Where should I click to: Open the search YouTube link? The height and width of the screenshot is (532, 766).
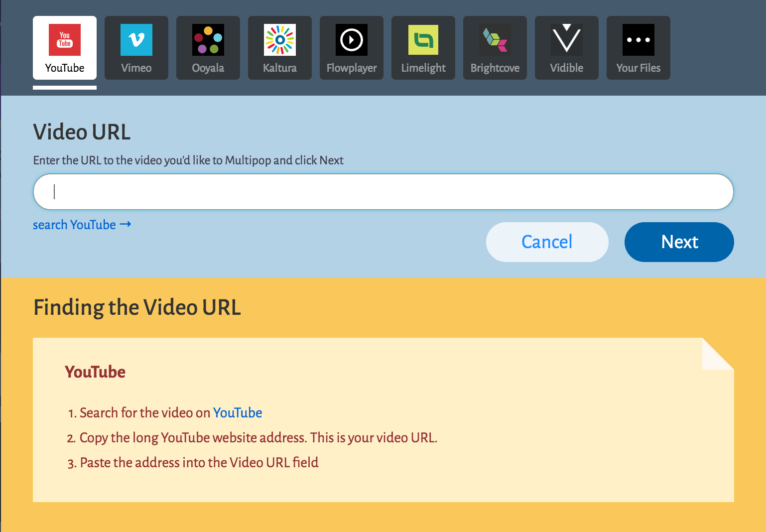82,225
